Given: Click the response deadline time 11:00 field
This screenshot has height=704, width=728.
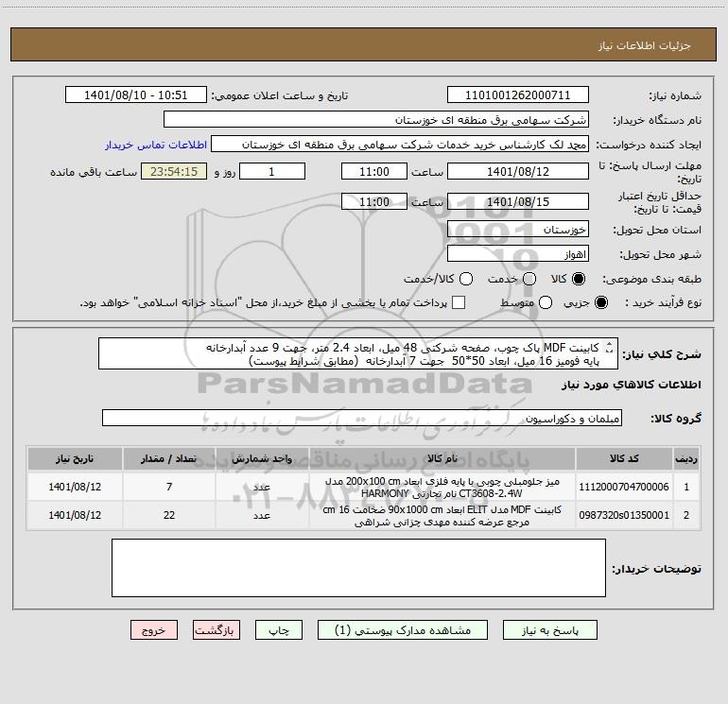Looking at the screenshot, I should click(x=374, y=171).
